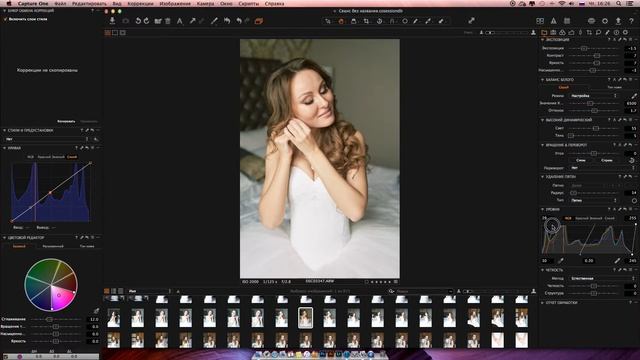Rotate the image left using toolbar icon
This screenshot has height=360, width=640.
tap(138, 21)
